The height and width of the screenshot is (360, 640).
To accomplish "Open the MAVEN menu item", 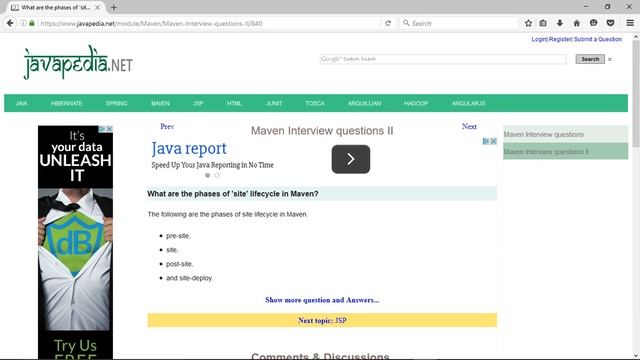I will tap(160, 103).
